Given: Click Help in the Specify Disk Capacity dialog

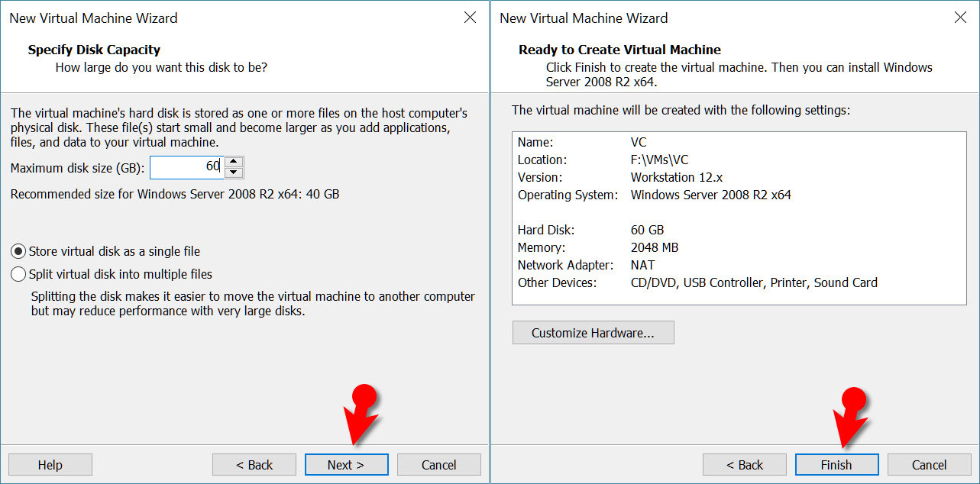Looking at the screenshot, I should point(50,465).
